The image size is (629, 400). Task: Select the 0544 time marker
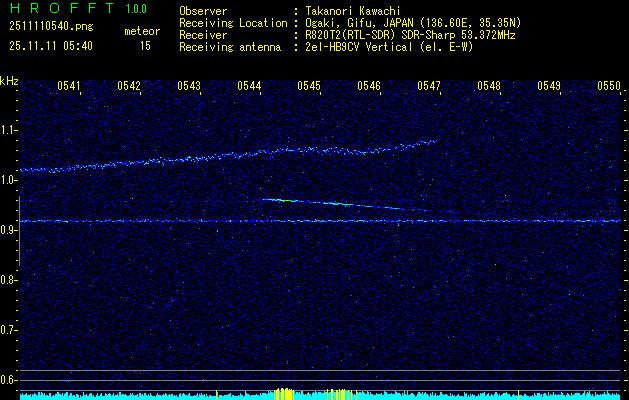coord(249,86)
